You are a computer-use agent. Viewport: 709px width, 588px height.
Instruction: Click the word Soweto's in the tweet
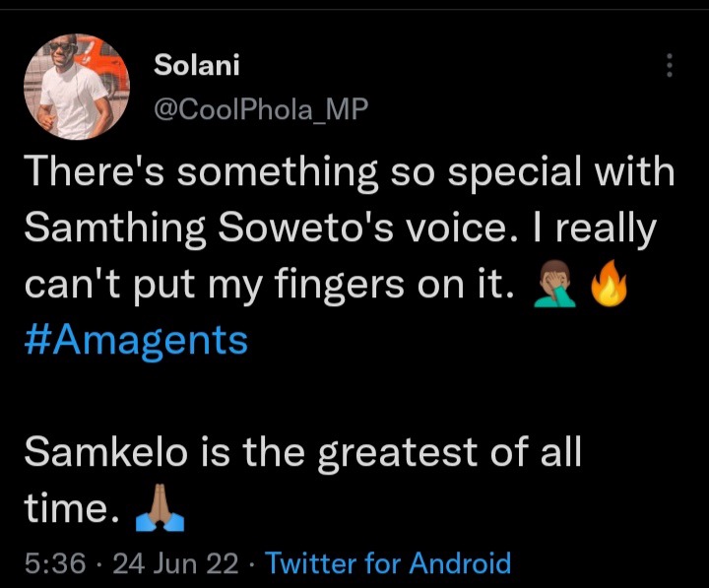(x=306, y=227)
